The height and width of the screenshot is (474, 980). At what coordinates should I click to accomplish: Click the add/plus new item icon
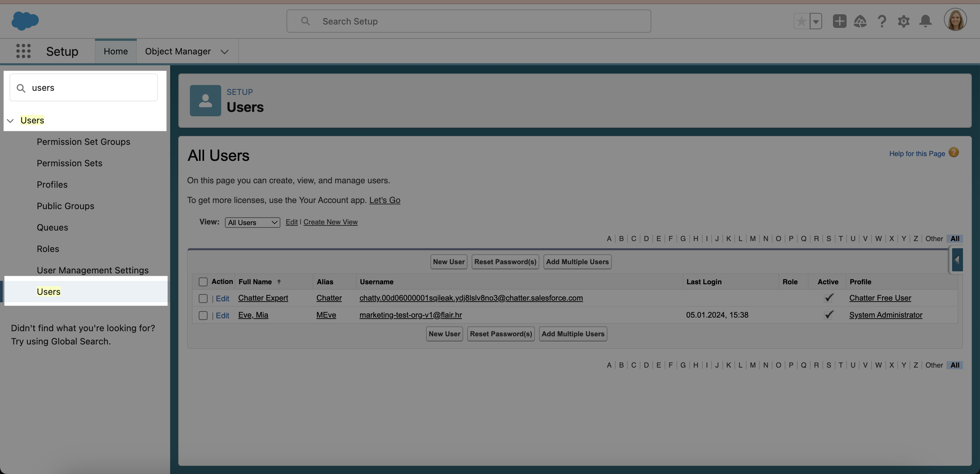(840, 21)
